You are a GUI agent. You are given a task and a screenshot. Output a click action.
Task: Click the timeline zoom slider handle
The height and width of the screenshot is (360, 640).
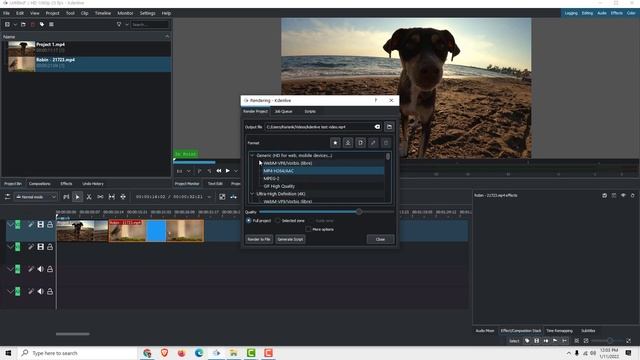pos(609,340)
